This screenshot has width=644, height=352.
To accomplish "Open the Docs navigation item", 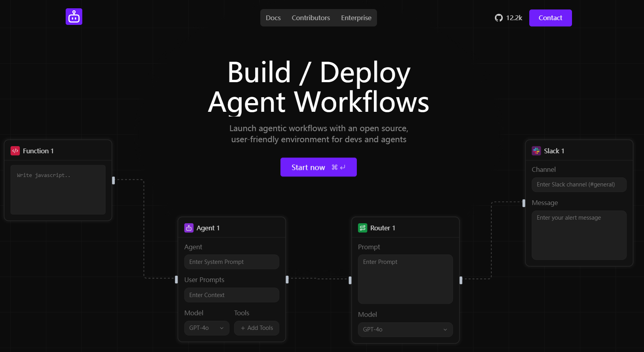I will [x=273, y=18].
